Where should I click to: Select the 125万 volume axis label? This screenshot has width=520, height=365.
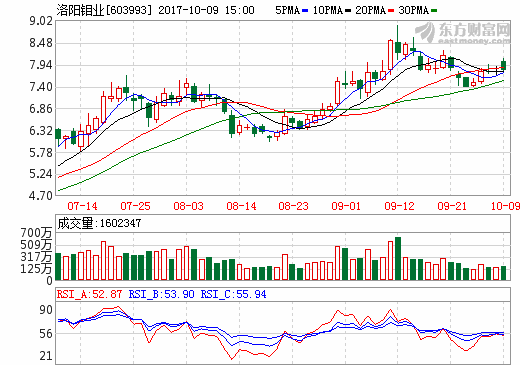tap(36, 268)
